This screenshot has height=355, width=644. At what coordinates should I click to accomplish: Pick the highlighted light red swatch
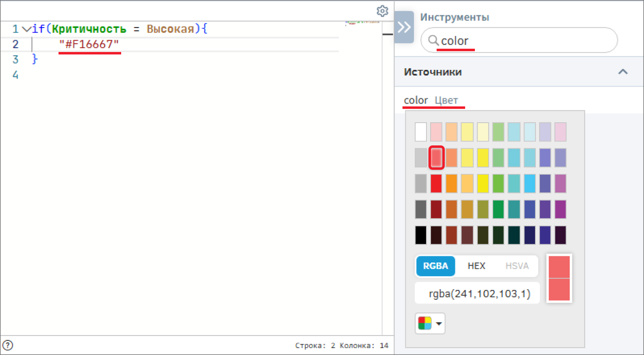[436, 158]
